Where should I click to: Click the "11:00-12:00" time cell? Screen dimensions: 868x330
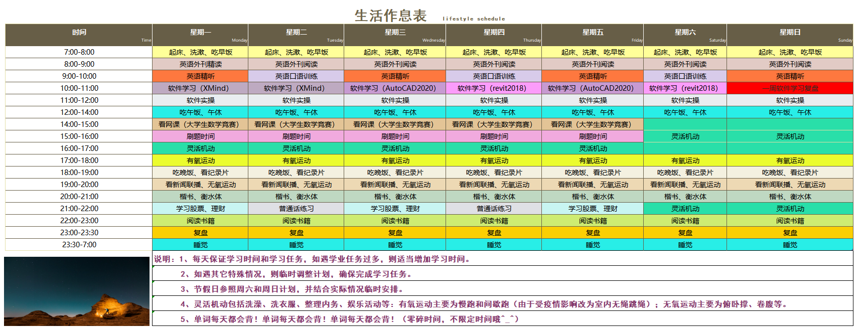(x=79, y=100)
